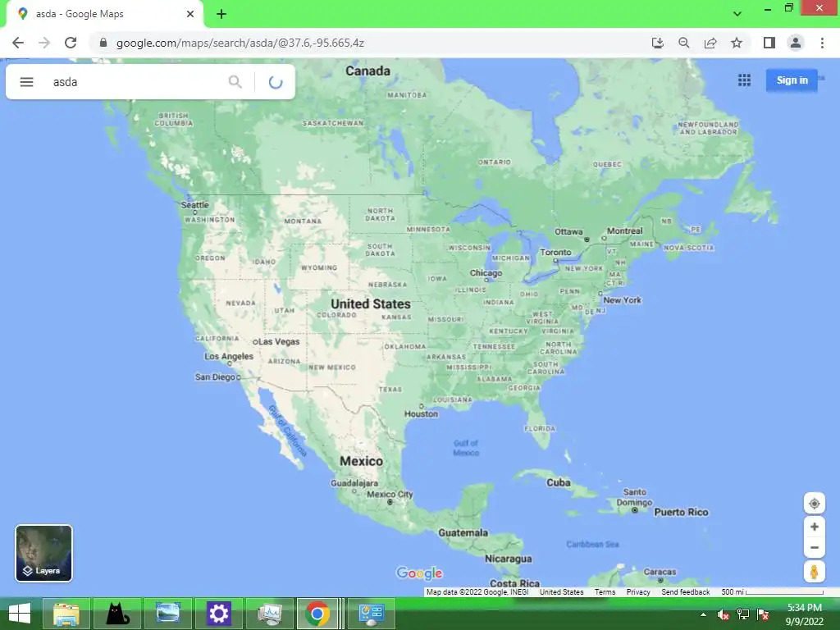840x630 pixels.
Task: Open the purple gear taskbar app
Action: tap(218, 614)
